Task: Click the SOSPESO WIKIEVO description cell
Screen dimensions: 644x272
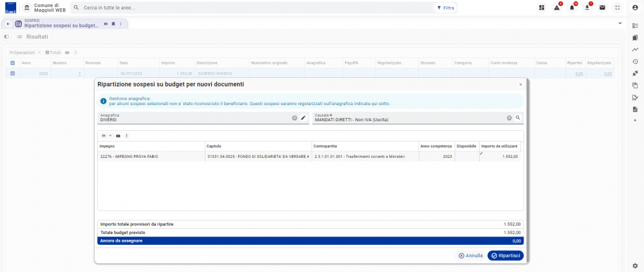Action: pyautogui.click(x=222, y=73)
